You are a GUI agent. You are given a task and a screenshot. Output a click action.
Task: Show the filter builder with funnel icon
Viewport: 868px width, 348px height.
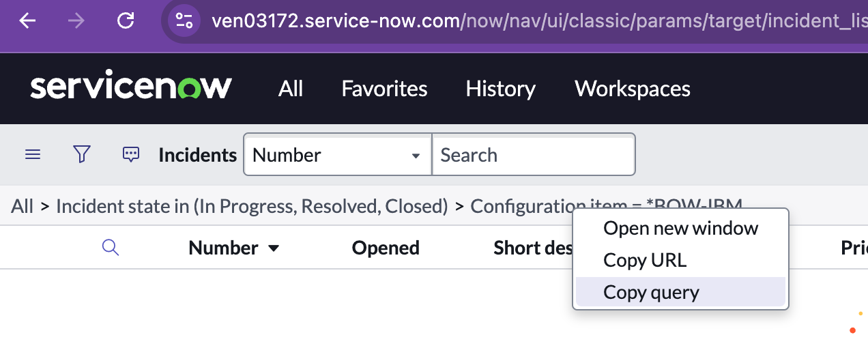click(82, 155)
